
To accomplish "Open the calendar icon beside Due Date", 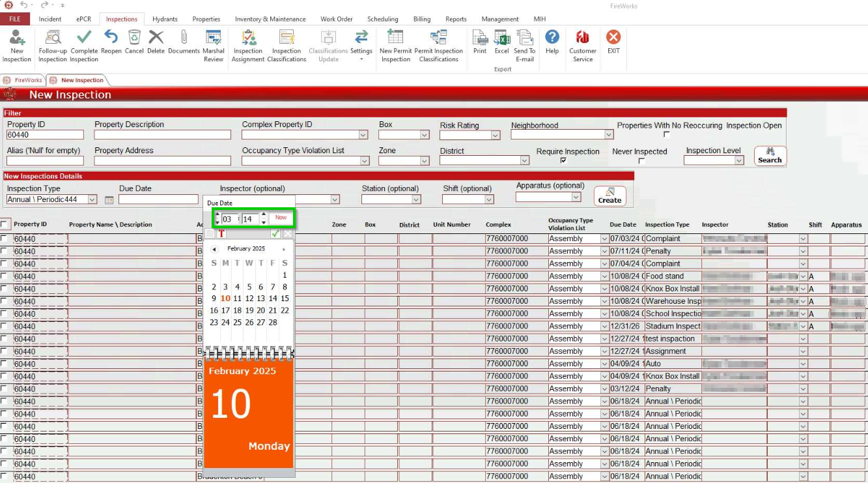I will [109, 200].
